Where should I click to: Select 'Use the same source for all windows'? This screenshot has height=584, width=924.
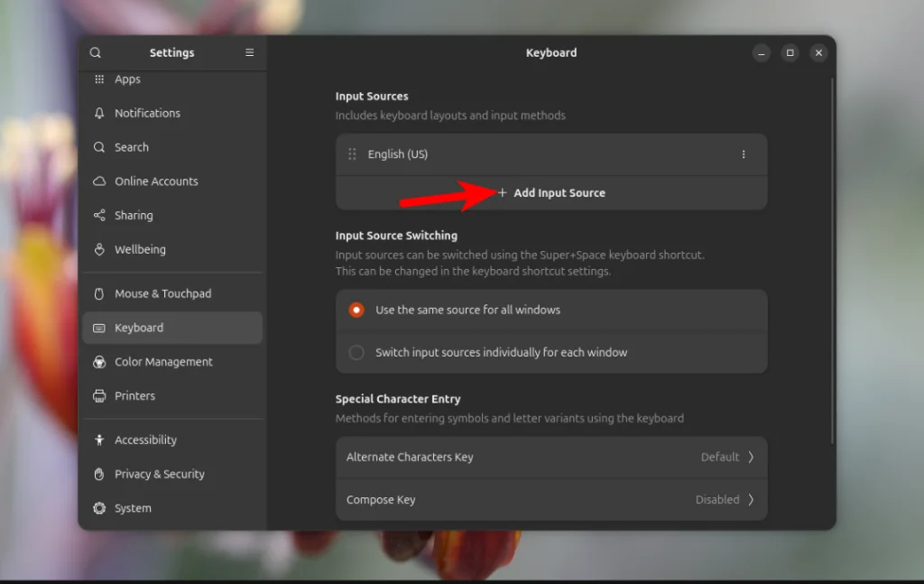click(x=356, y=310)
